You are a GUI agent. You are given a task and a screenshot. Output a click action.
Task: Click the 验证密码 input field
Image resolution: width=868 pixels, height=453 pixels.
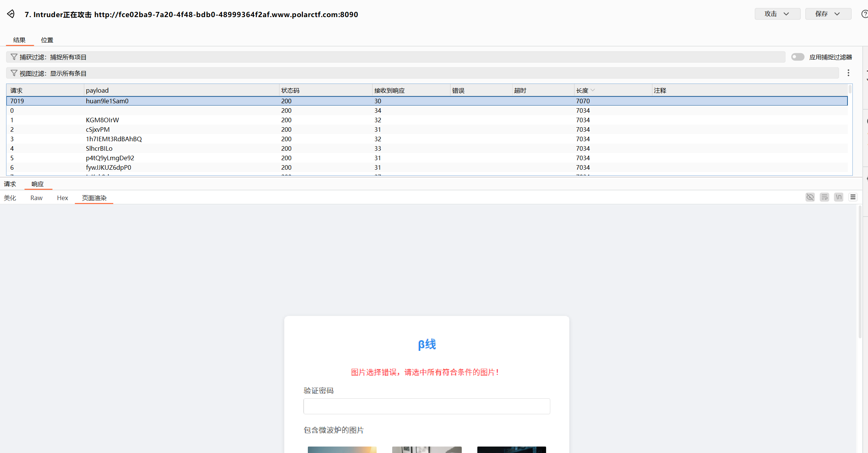[426, 406]
